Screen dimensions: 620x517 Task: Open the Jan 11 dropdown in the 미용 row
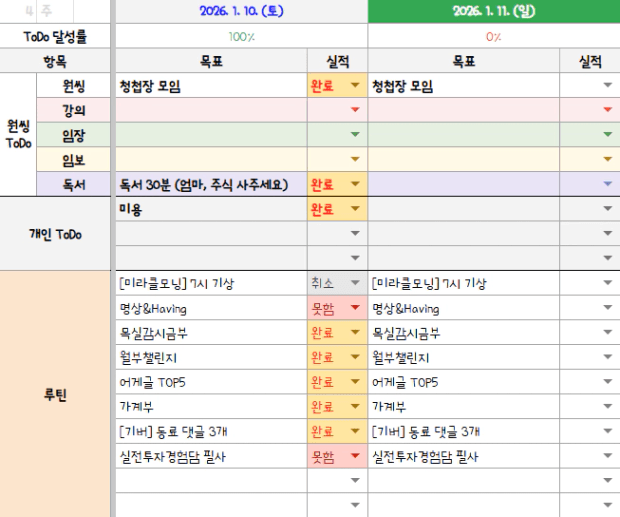(608, 209)
